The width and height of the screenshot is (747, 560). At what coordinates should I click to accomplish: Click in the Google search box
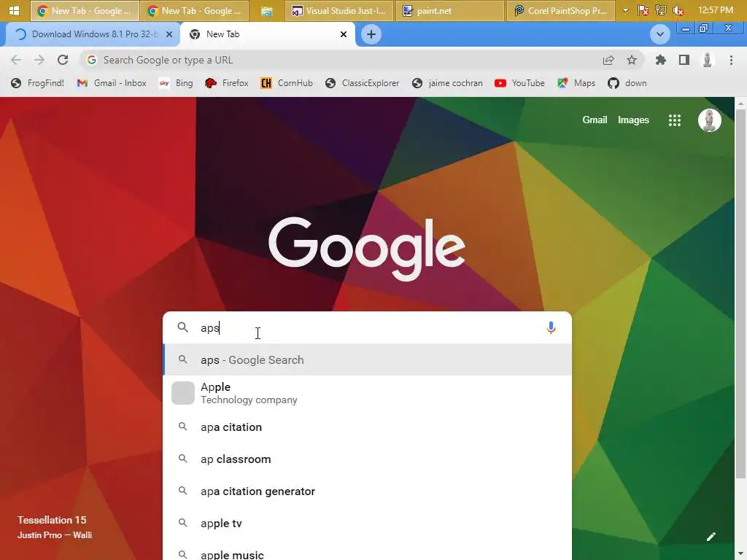(x=367, y=327)
